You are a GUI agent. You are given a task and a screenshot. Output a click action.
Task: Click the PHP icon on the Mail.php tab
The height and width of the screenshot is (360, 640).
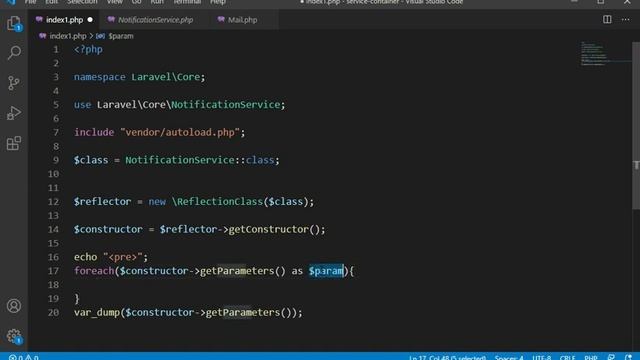221,20
